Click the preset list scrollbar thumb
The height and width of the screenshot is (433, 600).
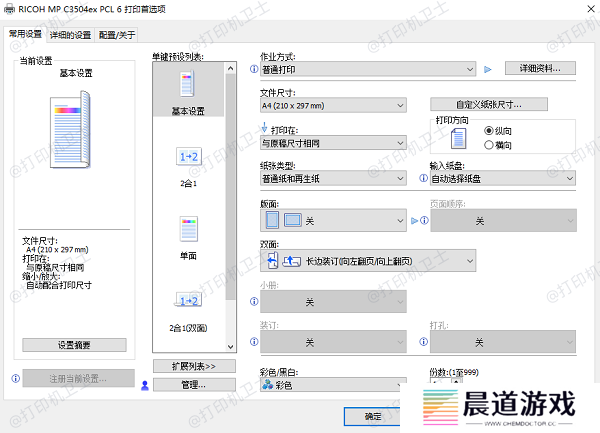click(x=230, y=187)
